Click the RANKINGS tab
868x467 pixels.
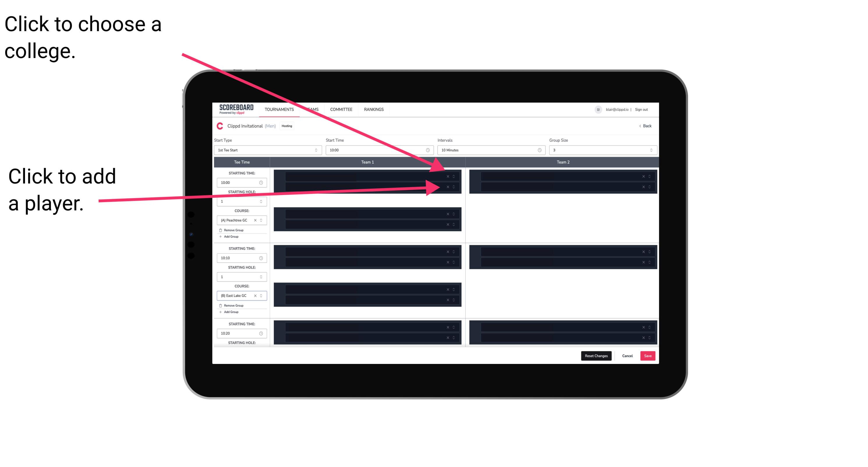[x=374, y=109]
